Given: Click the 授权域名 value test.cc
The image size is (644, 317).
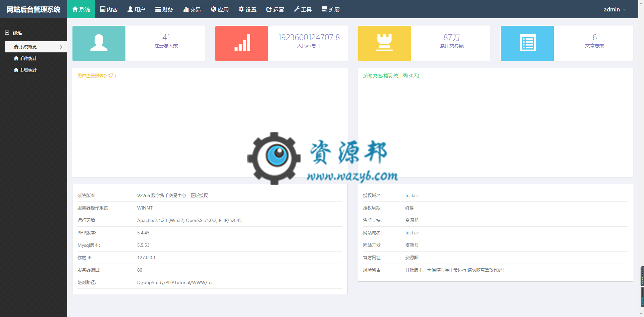Looking at the screenshot, I should 412,195.
